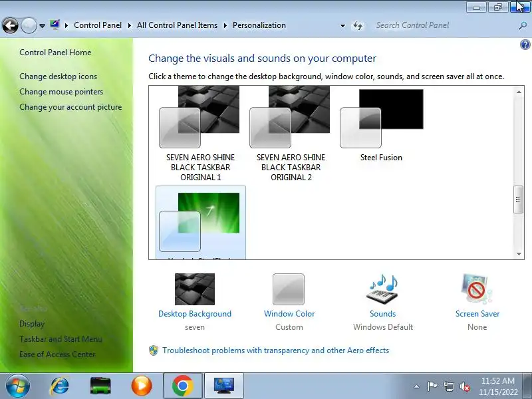Expand the arrow after All Control Panel Items
This screenshot has width=532, height=399.
click(225, 25)
